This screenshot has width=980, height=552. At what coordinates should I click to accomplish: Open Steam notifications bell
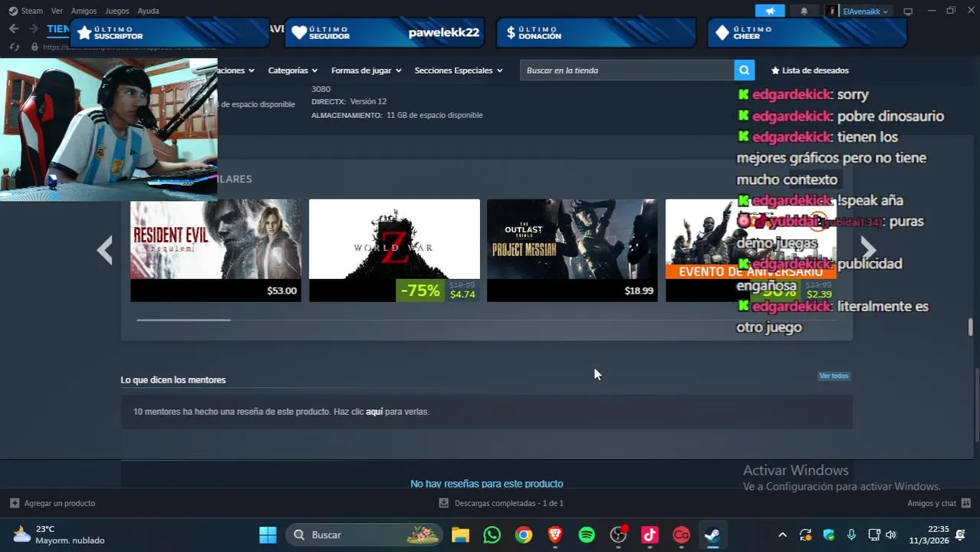[804, 11]
